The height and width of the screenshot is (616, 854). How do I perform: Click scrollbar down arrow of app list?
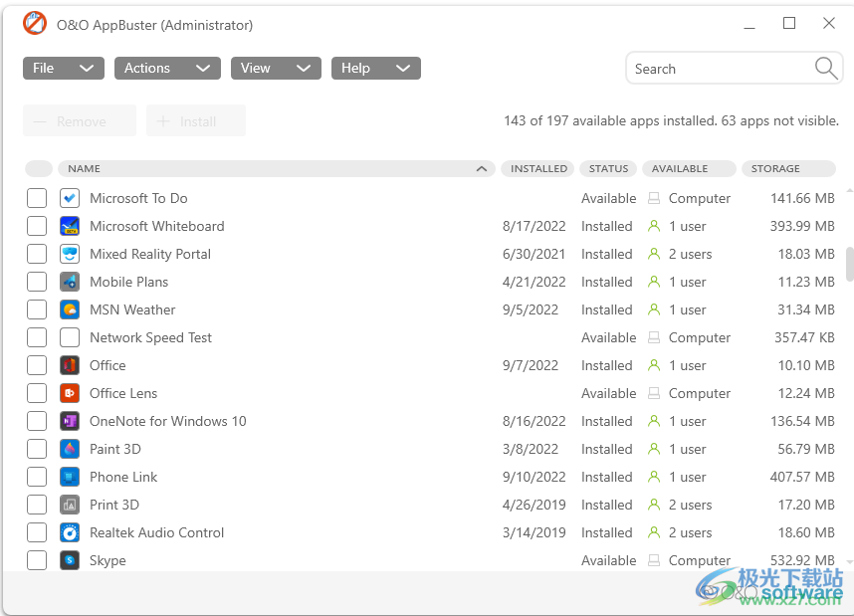pyautogui.click(x=849, y=561)
